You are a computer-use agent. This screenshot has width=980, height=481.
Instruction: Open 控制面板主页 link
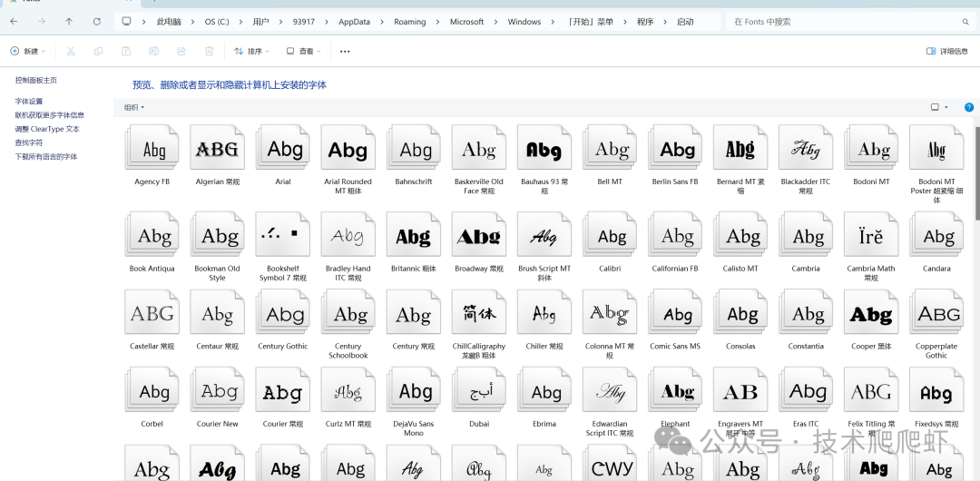point(36,81)
